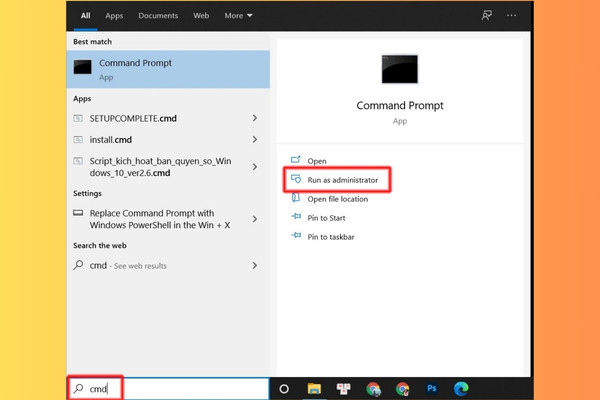This screenshot has height=400, width=600.
Task: Click the cmd search input field
Action: pyautogui.click(x=168, y=389)
